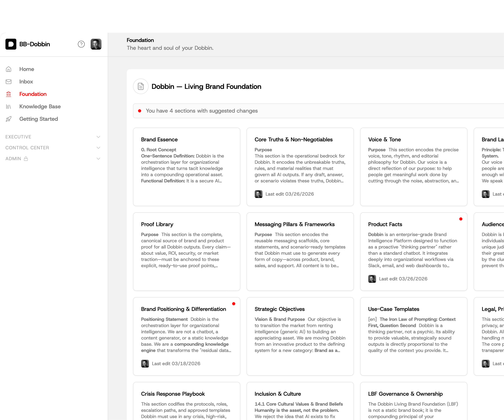Screen dimensions: 504x420
Task: Open Brand Positioning & Differentiation card
Action: click(x=186, y=336)
